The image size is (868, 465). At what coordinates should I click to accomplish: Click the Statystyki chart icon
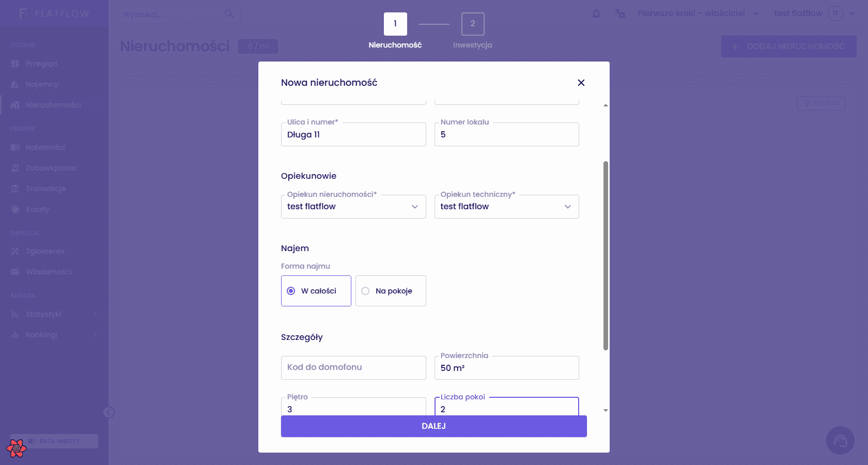pos(15,314)
